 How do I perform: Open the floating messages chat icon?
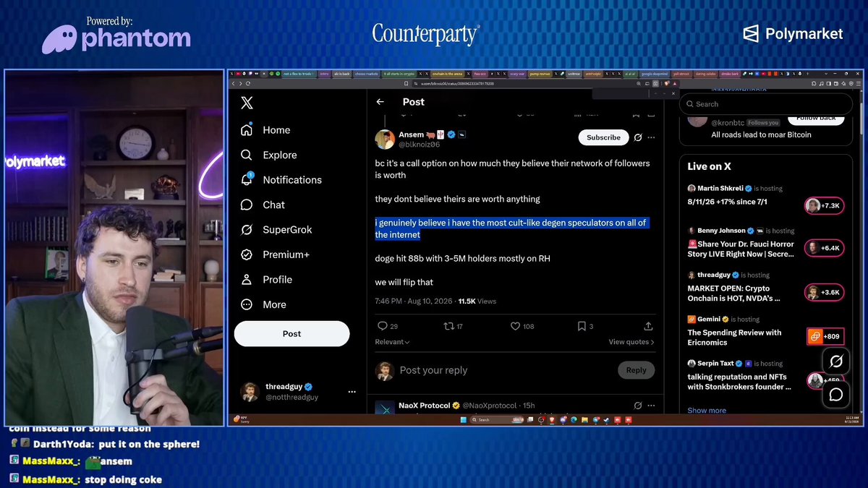coord(836,394)
